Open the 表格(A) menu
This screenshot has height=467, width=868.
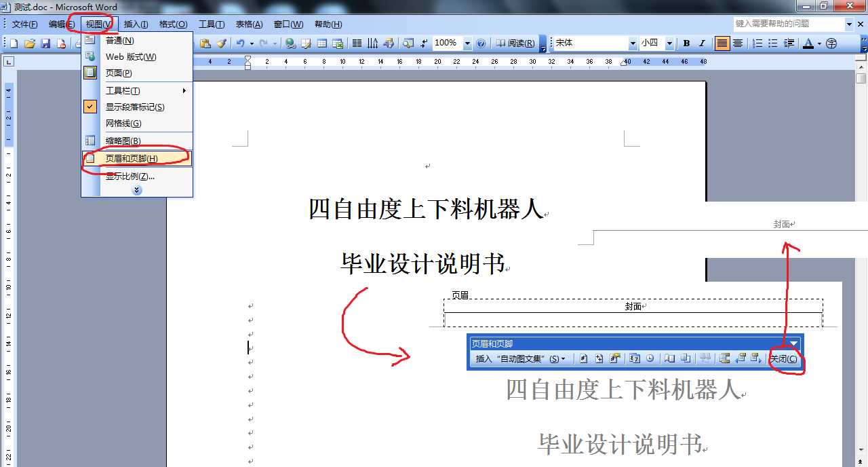tap(249, 24)
